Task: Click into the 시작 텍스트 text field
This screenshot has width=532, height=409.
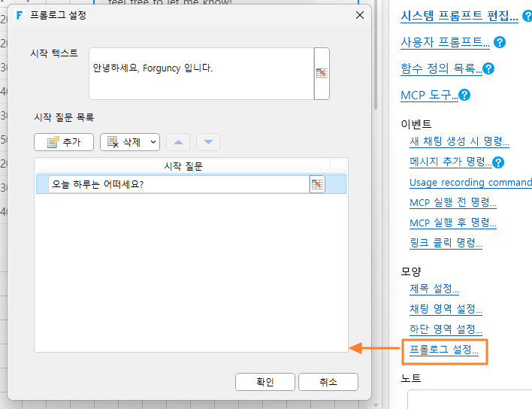Action: (201, 74)
